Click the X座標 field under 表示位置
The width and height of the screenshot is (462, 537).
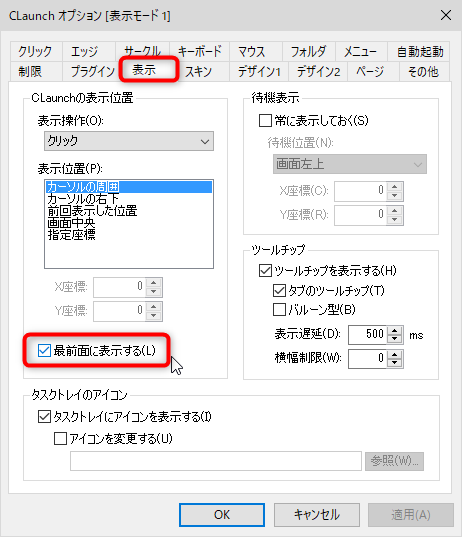click(119, 287)
